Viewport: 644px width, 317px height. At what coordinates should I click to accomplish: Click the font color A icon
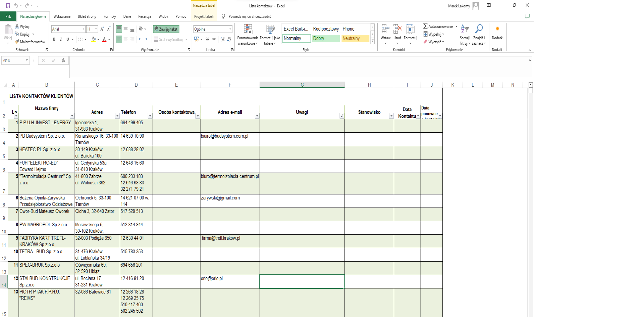click(x=104, y=39)
